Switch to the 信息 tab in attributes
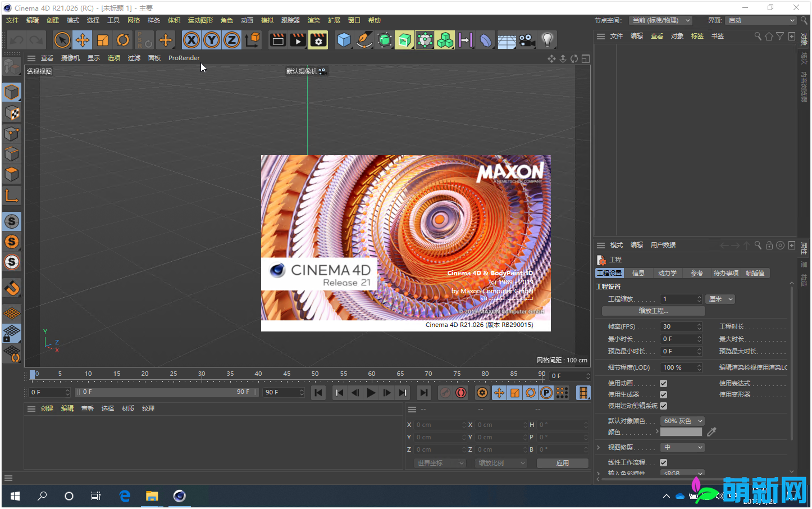The height and width of the screenshot is (509, 812). click(638, 273)
